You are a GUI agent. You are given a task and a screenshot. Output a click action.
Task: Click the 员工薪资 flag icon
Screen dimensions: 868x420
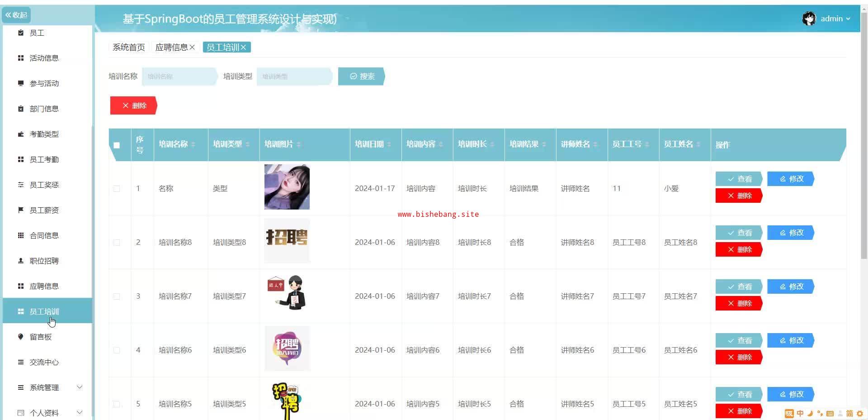click(x=20, y=210)
